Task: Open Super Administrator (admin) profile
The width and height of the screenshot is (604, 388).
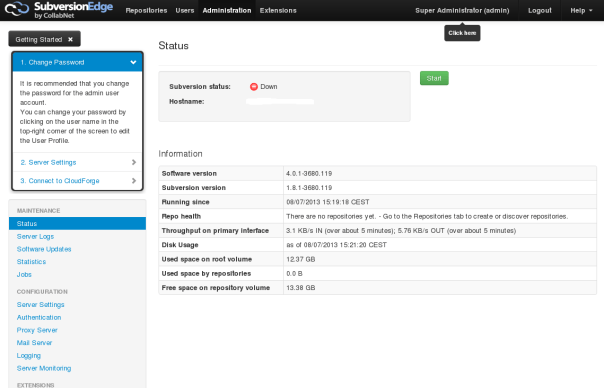Action: [x=462, y=11]
